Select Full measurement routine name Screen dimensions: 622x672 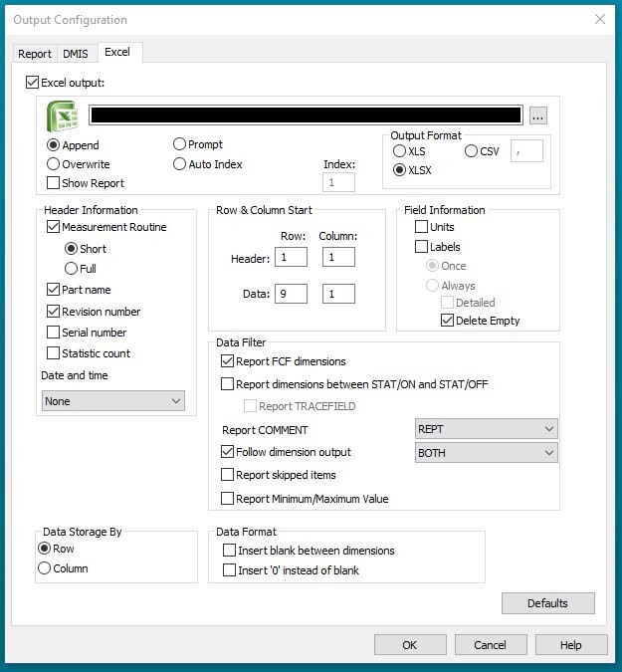pyautogui.click(x=71, y=269)
